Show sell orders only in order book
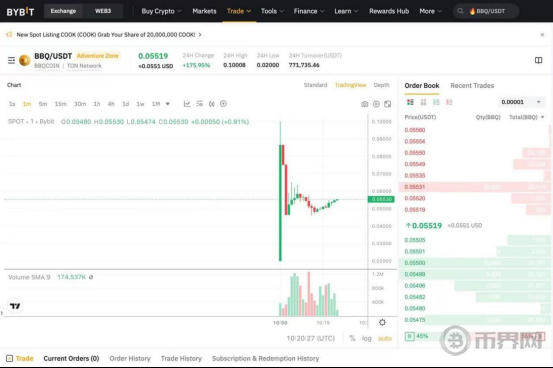Image resolution: width=553 pixels, height=368 pixels. coord(449,102)
